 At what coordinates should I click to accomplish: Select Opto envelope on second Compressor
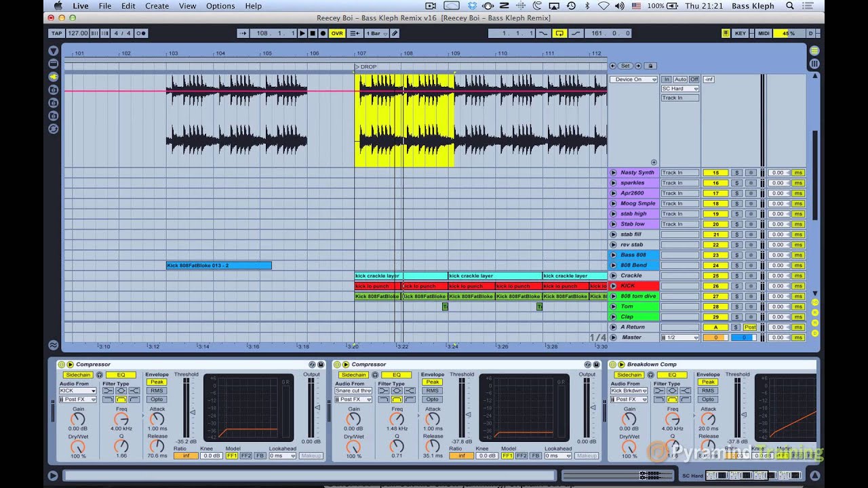click(432, 400)
